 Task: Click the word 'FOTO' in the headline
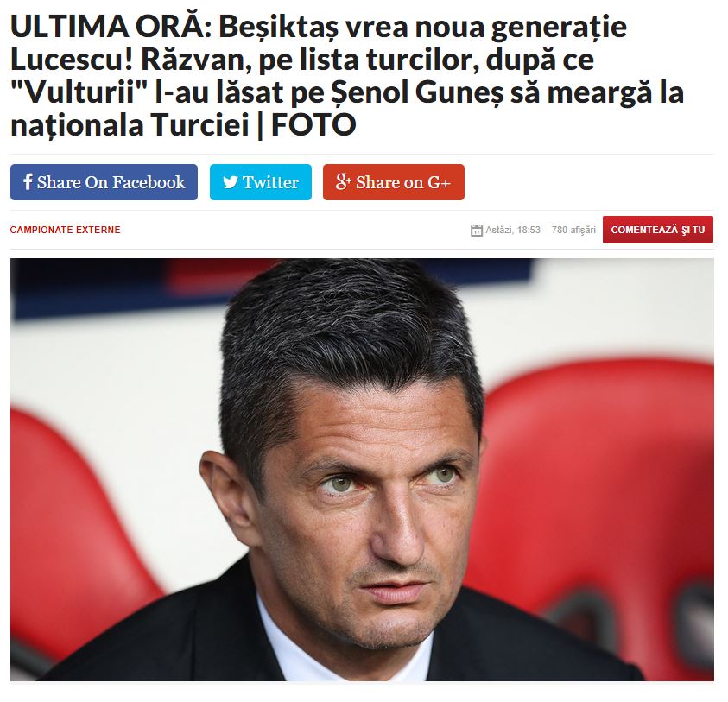(x=313, y=124)
